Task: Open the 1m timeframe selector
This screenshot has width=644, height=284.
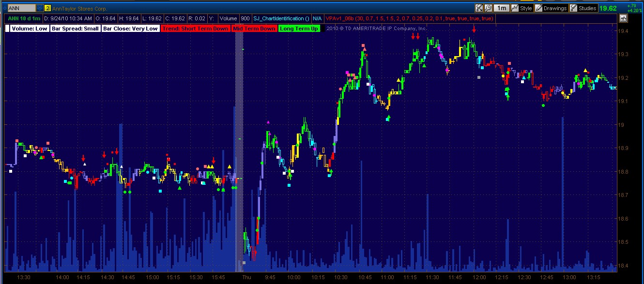Action: 502,8
